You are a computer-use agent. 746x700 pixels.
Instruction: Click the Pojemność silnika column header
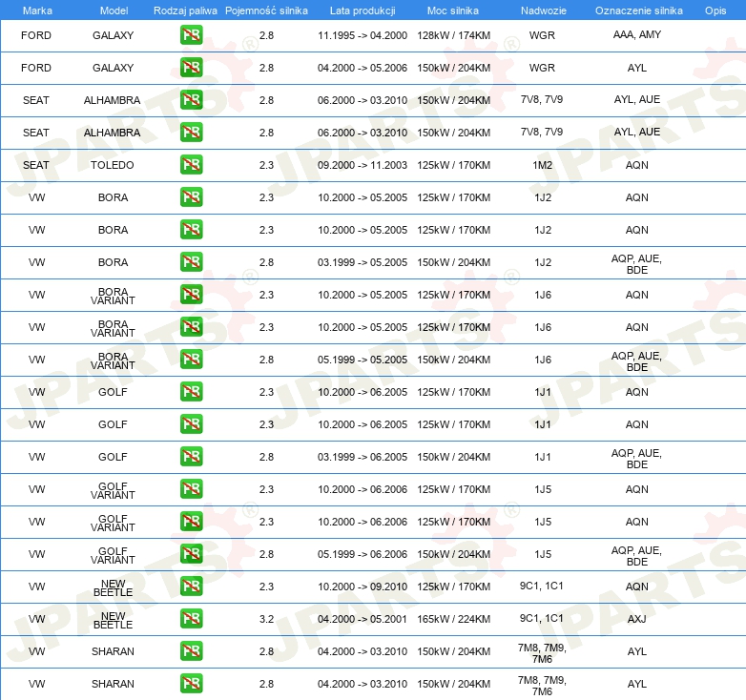pyautogui.click(x=266, y=10)
